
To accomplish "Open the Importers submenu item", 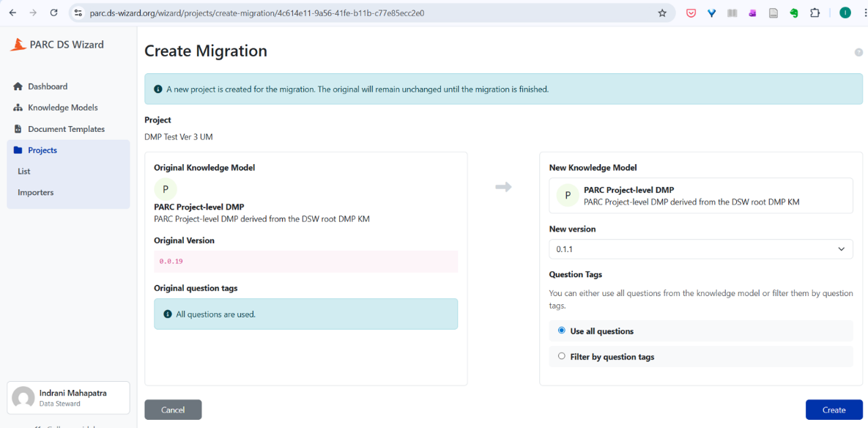I will pos(35,193).
